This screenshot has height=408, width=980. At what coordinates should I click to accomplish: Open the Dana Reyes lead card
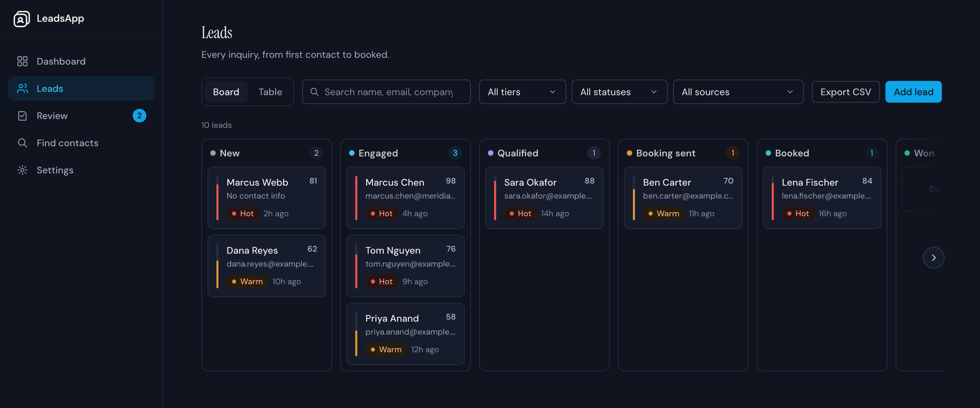(267, 266)
